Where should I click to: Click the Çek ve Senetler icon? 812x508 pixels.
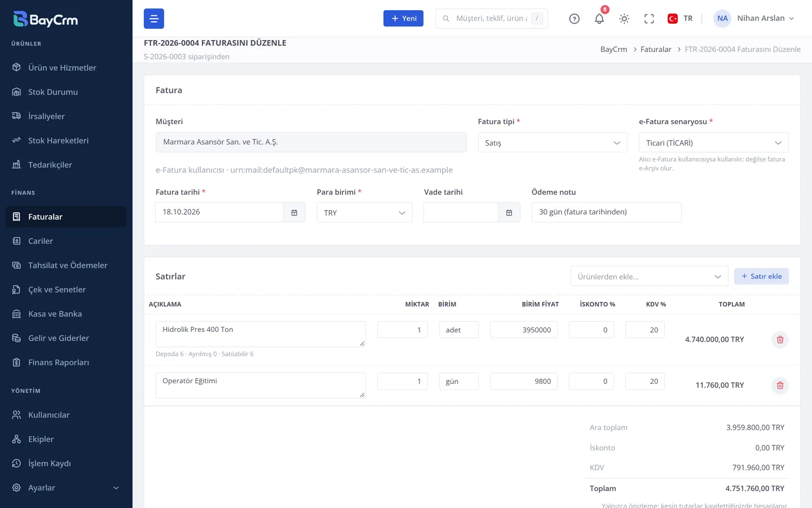(16, 290)
